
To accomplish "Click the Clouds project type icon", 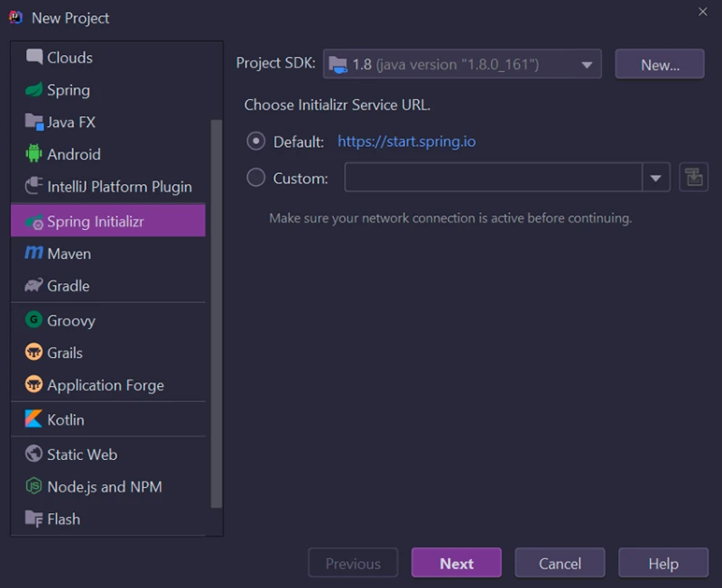I will (34, 57).
